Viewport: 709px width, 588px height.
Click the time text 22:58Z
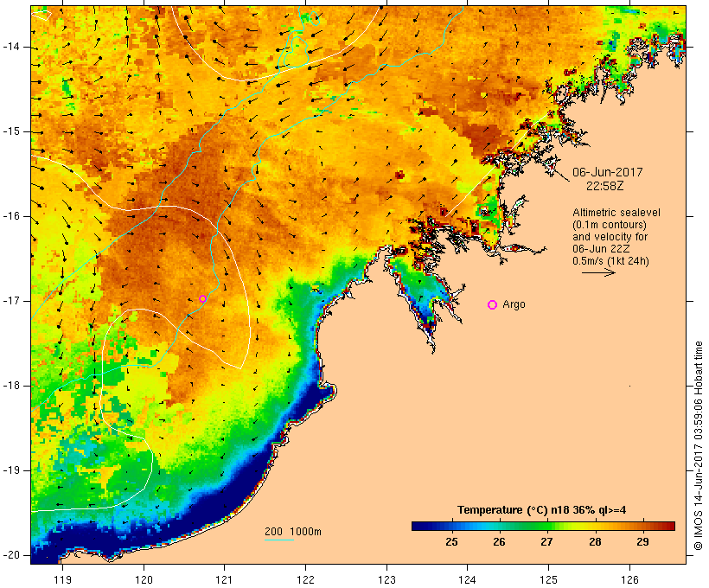604,186
